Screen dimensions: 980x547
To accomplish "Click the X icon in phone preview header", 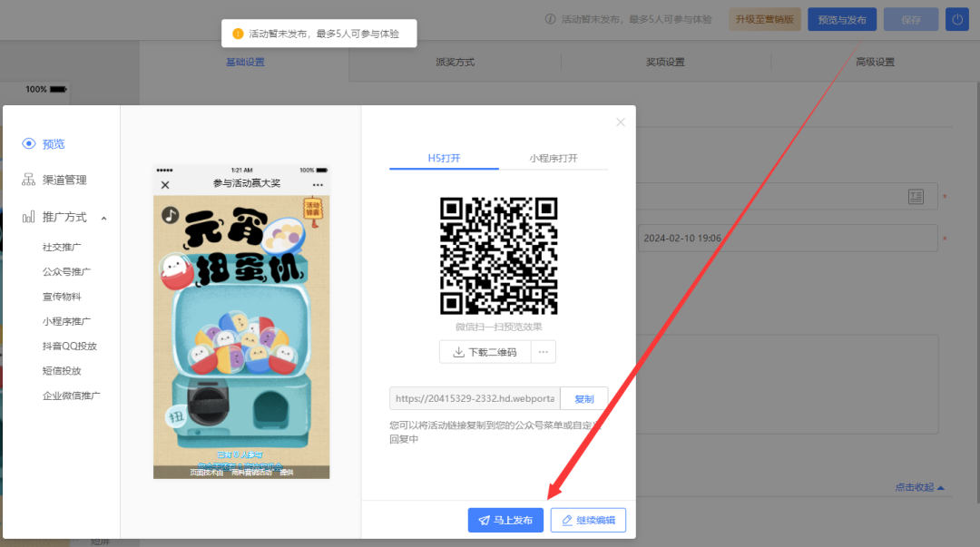I will click(165, 185).
